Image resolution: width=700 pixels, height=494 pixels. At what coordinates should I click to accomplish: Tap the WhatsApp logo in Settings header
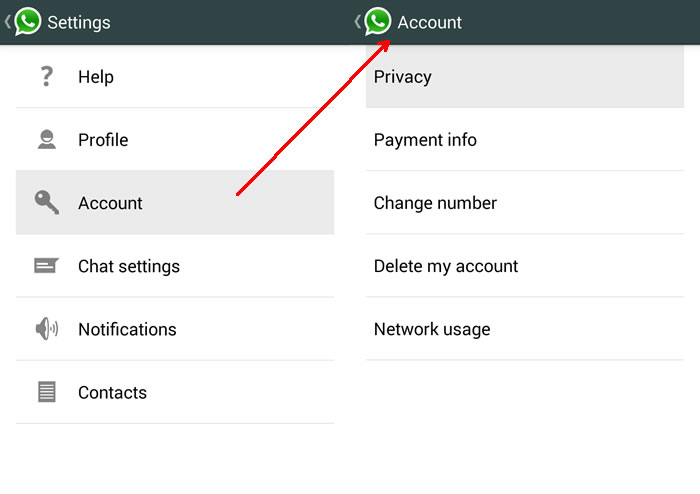coord(28,21)
